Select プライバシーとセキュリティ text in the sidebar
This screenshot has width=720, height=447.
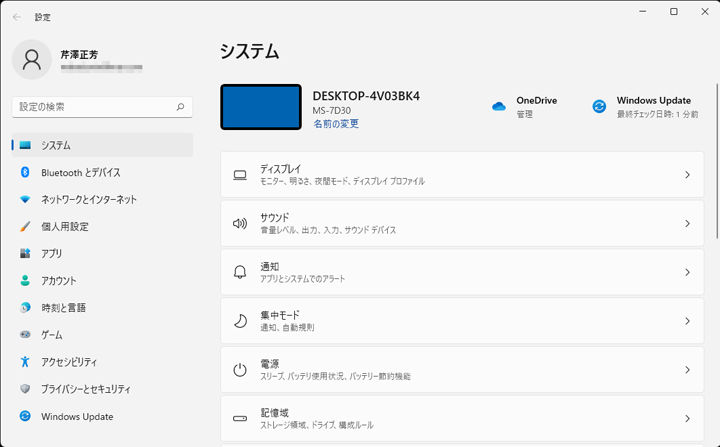86,389
